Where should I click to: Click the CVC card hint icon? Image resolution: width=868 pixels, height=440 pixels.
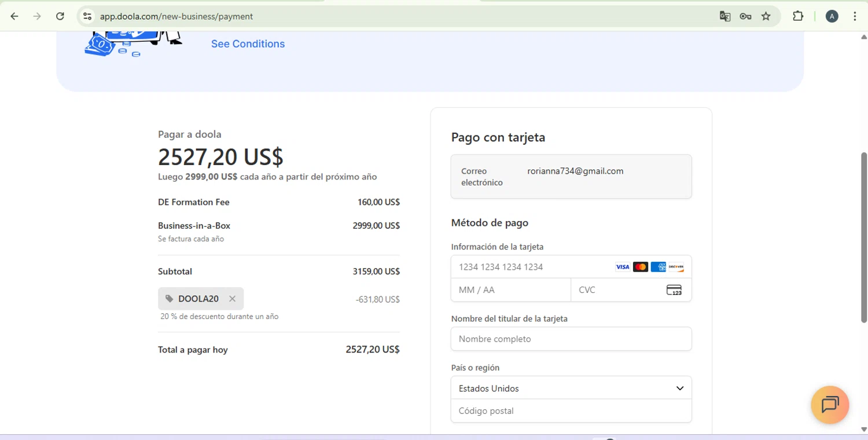click(674, 290)
